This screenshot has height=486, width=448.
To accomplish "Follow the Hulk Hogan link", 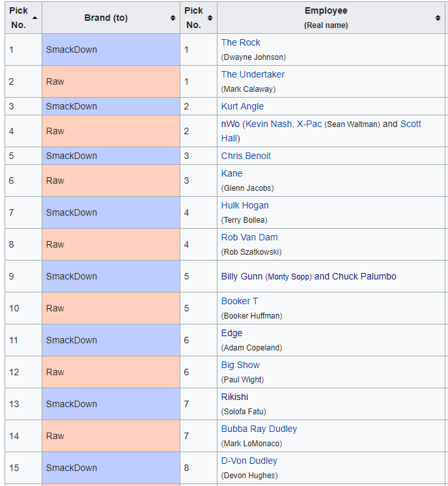I will (x=245, y=205).
